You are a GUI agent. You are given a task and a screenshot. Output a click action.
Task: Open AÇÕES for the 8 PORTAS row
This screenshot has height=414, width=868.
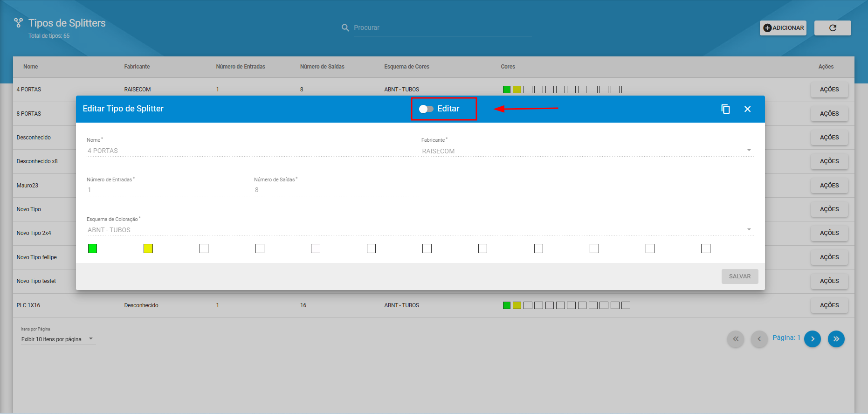pyautogui.click(x=829, y=114)
